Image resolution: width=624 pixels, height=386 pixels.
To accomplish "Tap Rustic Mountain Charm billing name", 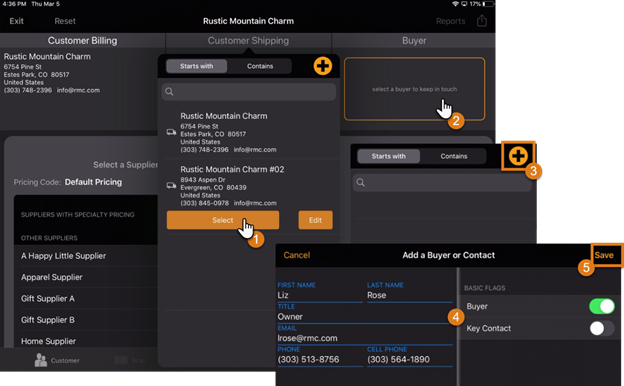I will 47,57.
